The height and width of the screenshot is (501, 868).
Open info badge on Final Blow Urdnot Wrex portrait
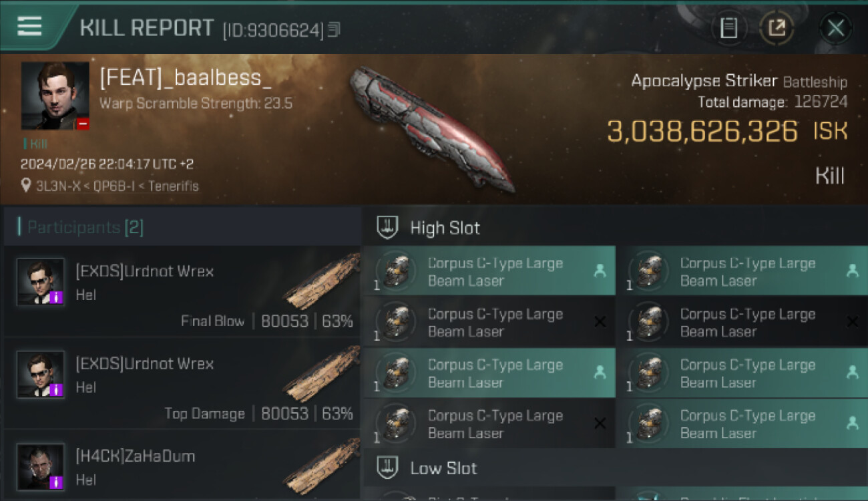[x=57, y=297]
